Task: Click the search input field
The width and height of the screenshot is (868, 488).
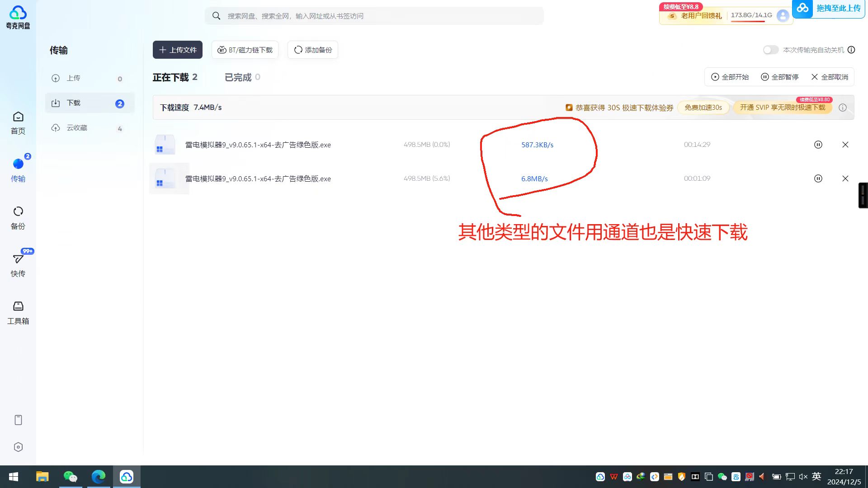Action: (x=374, y=16)
